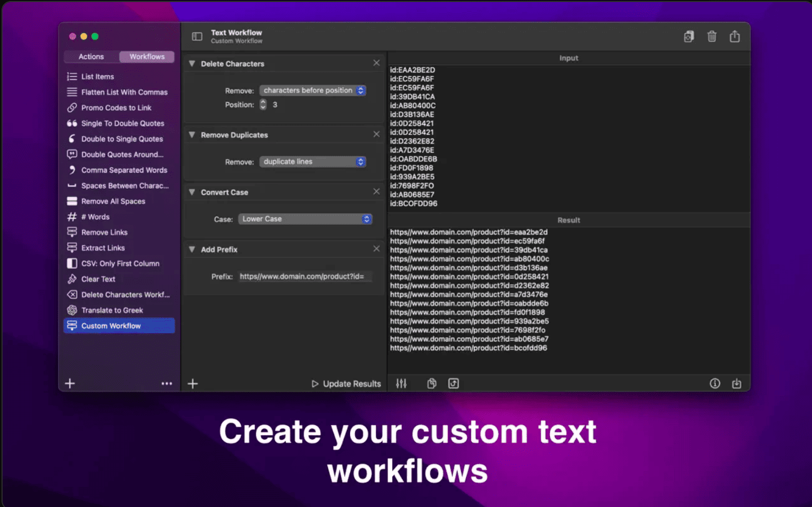The image size is (812, 507).
Task: Export the result with the download icon
Action: (x=736, y=384)
